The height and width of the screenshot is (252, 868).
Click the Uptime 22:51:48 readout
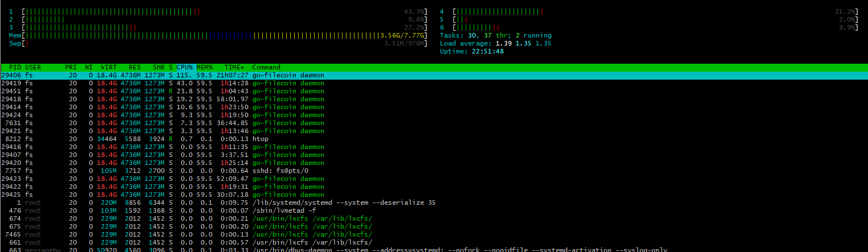(x=472, y=51)
